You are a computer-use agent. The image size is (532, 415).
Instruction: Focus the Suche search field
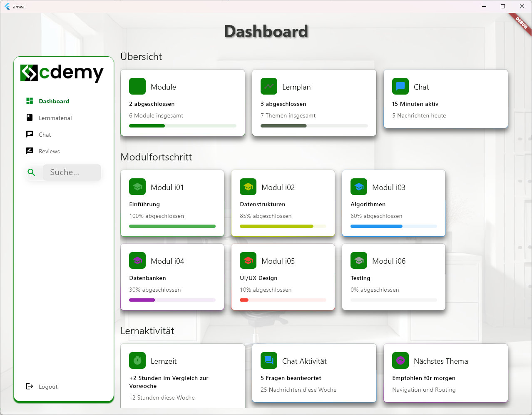point(72,172)
